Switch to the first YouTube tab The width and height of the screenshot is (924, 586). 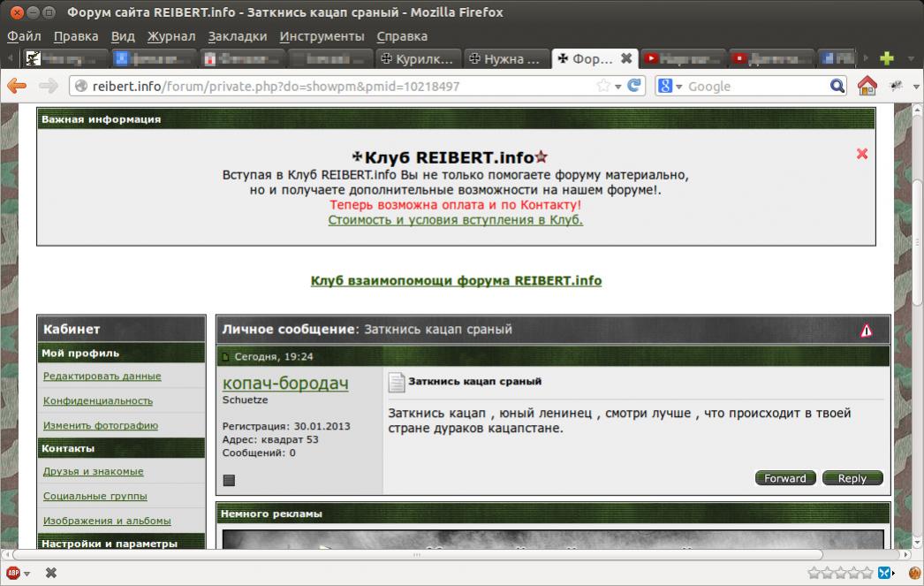pyautogui.click(x=682, y=58)
